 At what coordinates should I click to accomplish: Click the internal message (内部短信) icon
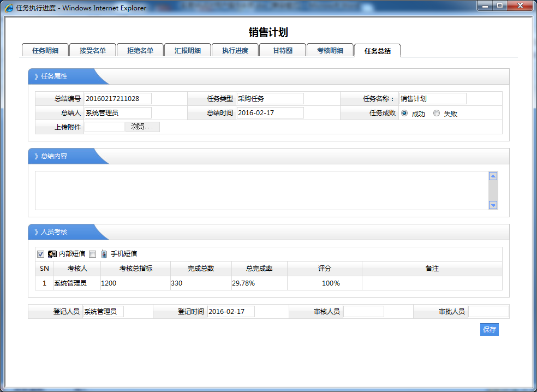tap(52, 254)
